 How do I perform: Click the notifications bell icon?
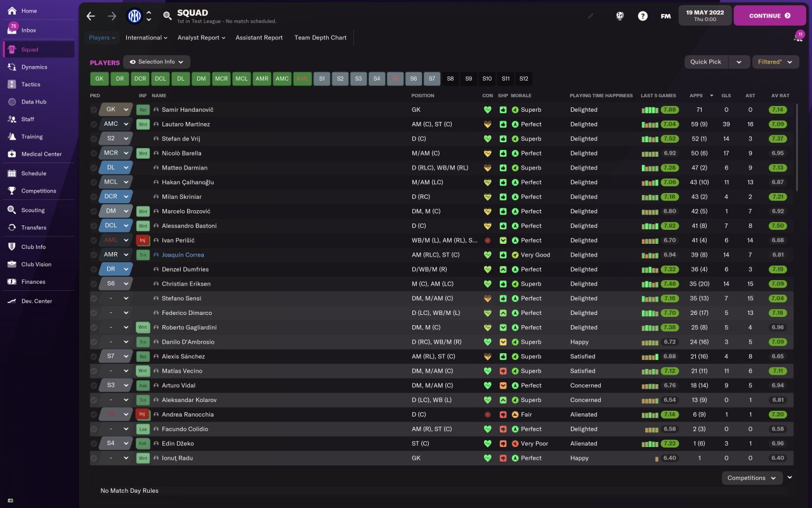[798, 37]
